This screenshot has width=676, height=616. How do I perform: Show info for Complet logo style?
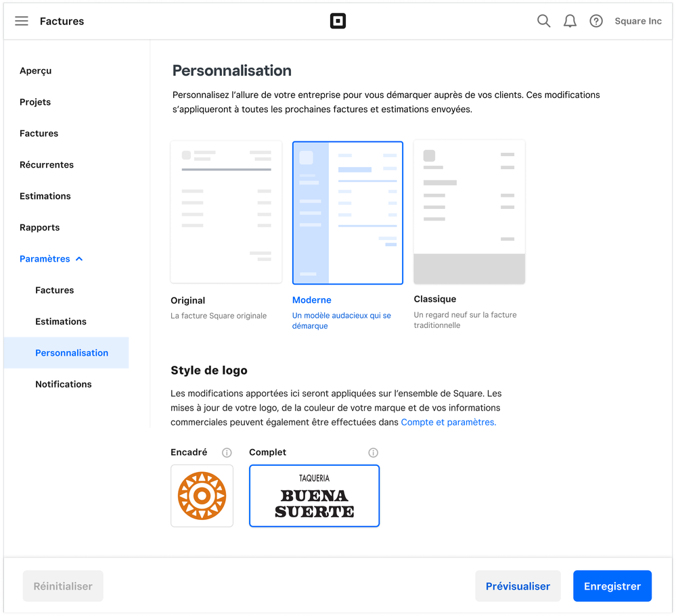click(x=374, y=453)
